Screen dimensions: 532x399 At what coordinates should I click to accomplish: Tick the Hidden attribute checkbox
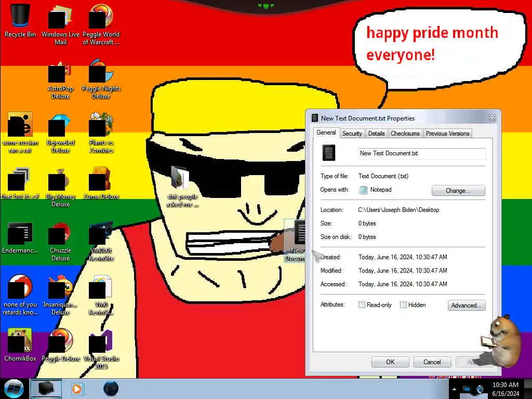(403, 304)
